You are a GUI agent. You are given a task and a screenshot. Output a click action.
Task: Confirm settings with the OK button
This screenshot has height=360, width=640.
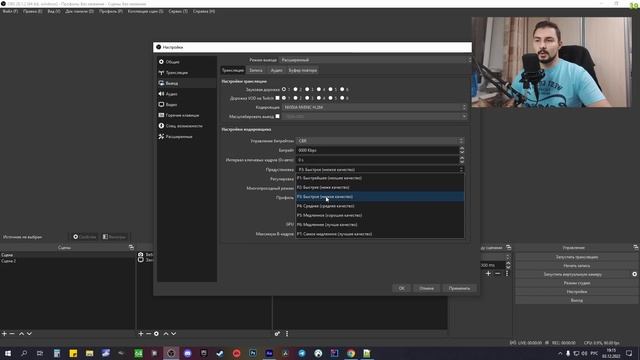402,288
